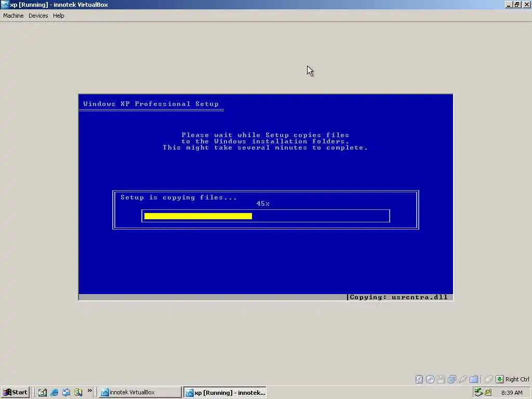Open the Windows Start menu
Screen dimensions: 532x399
point(15,392)
